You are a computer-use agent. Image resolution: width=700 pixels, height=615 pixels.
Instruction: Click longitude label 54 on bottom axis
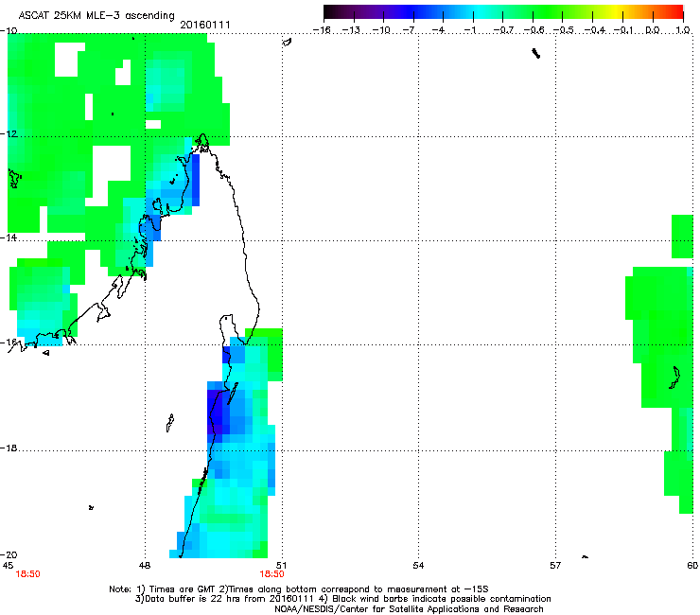click(418, 566)
